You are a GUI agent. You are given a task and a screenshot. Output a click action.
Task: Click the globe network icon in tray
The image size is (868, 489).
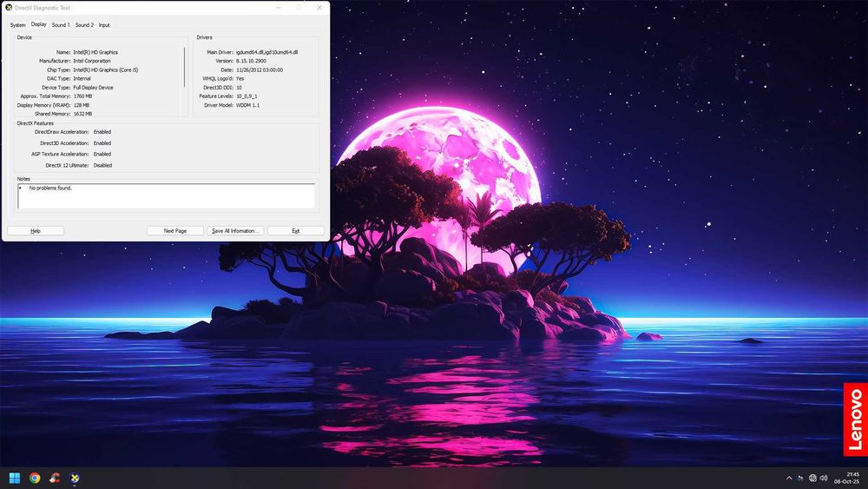point(812,478)
